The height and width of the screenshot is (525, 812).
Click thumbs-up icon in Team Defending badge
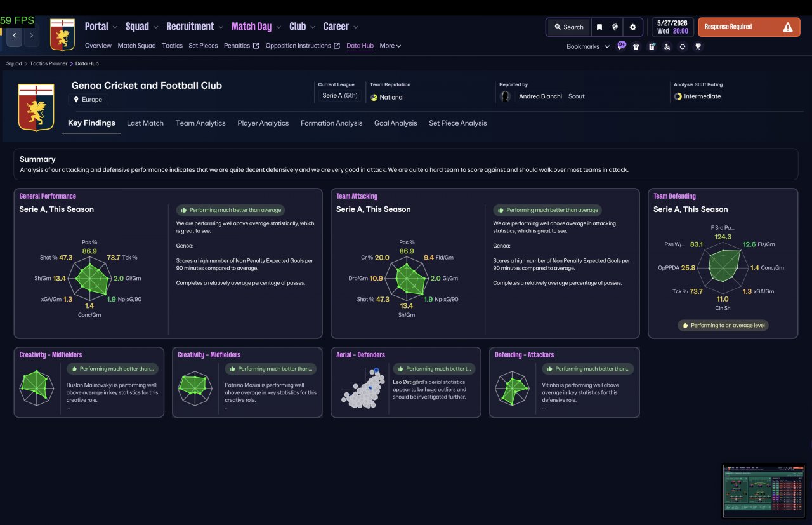coord(685,326)
